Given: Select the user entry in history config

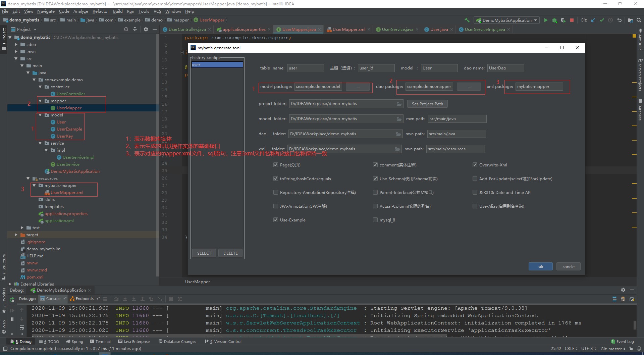Looking at the screenshot, I should 217,65.
